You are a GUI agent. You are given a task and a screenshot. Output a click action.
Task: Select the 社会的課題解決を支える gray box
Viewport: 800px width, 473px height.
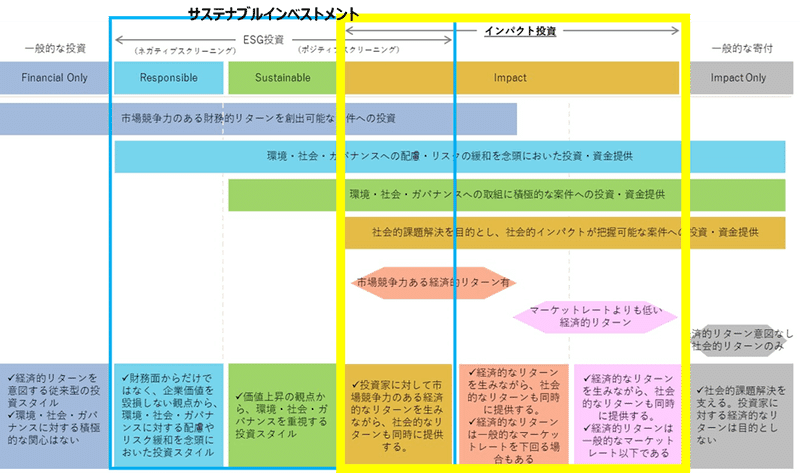(x=742, y=415)
